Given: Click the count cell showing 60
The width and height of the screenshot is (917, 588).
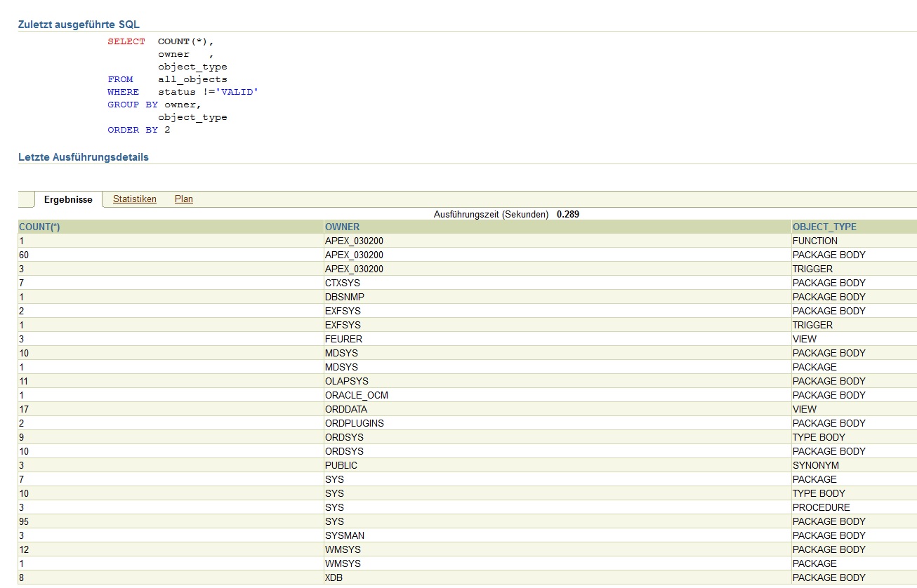Looking at the screenshot, I should [25, 255].
